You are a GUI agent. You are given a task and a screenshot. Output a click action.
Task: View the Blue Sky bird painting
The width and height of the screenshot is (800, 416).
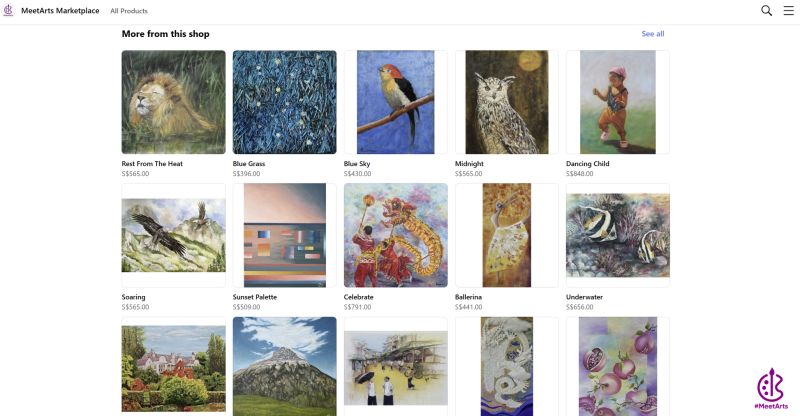tap(395, 102)
